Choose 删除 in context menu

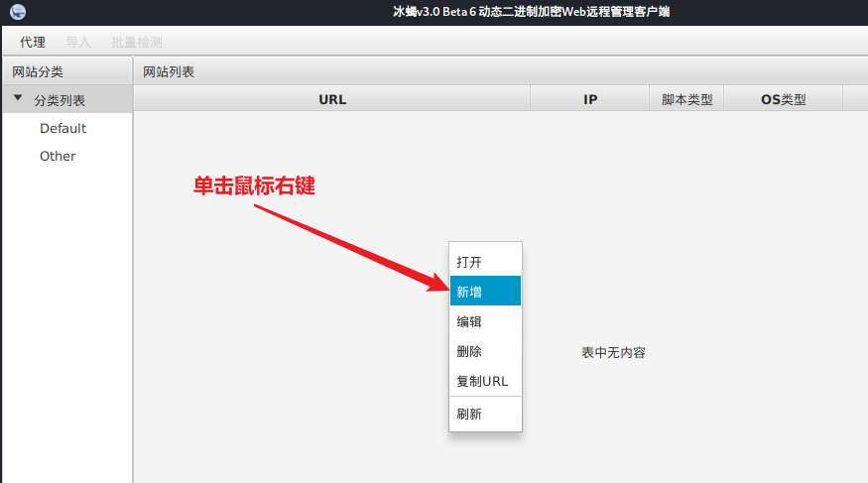pos(485,351)
